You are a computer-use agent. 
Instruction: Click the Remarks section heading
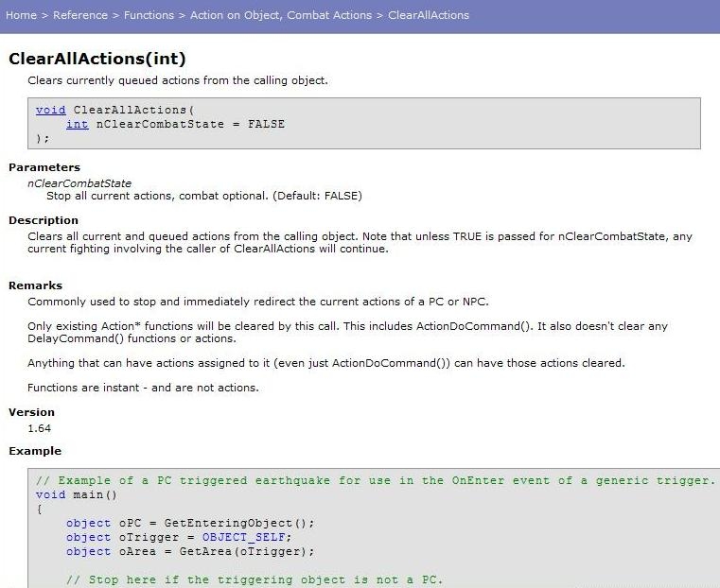pos(35,285)
